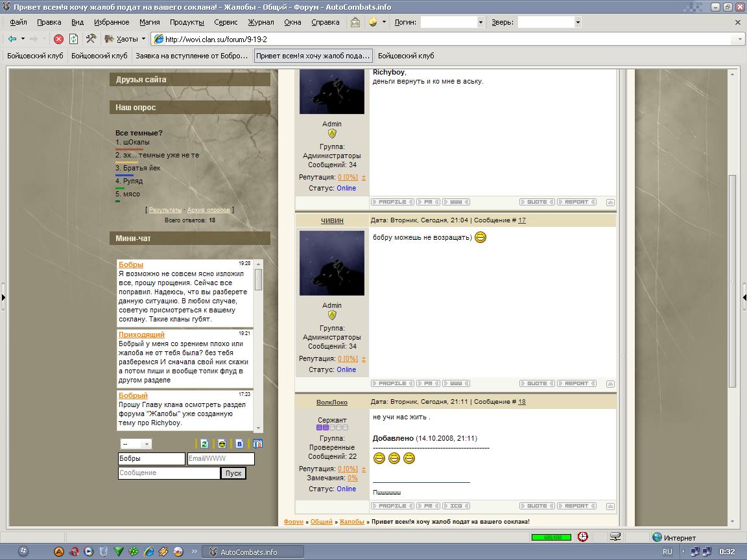Viewport: 747px width, 560px height.
Task: Insert bold tag in mini-chat
Action: [x=240, y=444]
